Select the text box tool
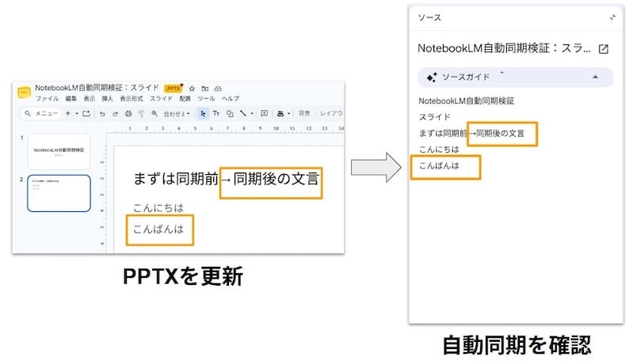 tap(216, 114)
